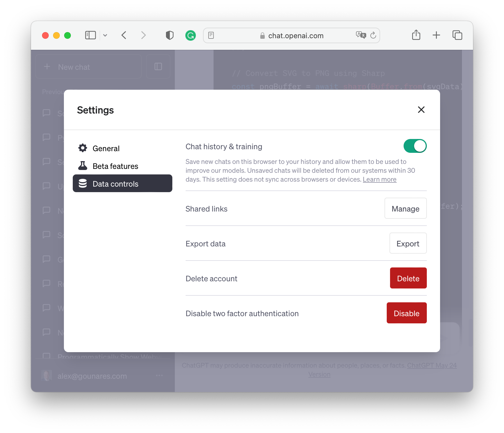Click the Disable two factor button
Screen dimensions: 504x433
(x=406, y=313)
